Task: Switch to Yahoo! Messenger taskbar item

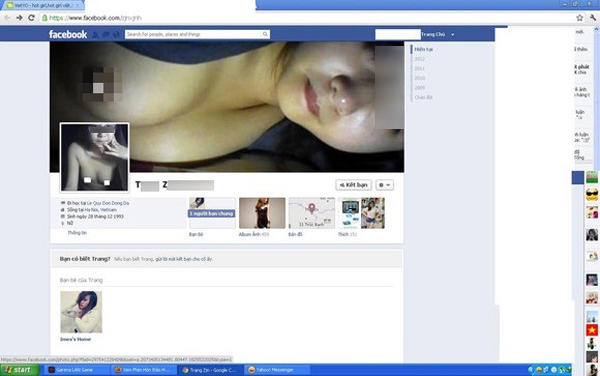Action: click(277, 370)
